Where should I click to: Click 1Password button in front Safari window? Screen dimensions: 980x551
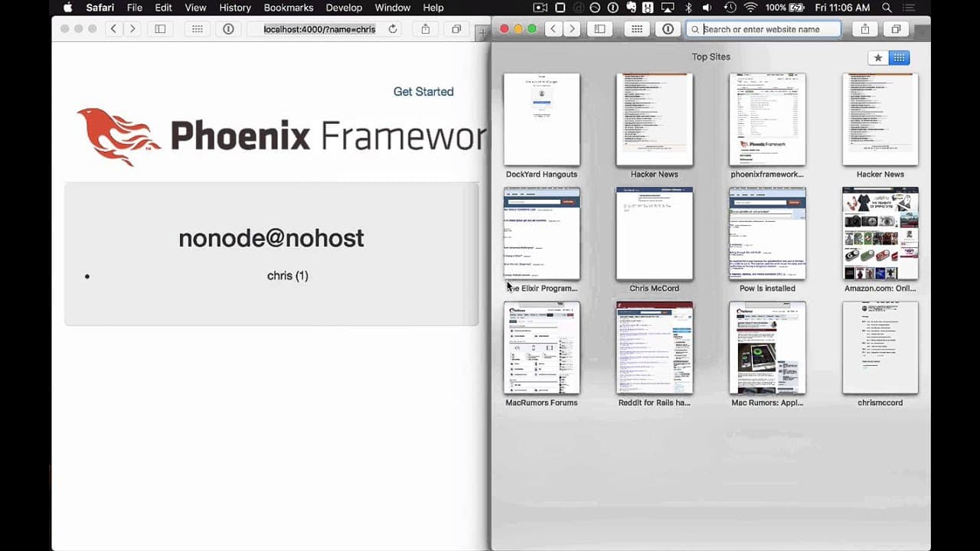click(x=668, y=29)
